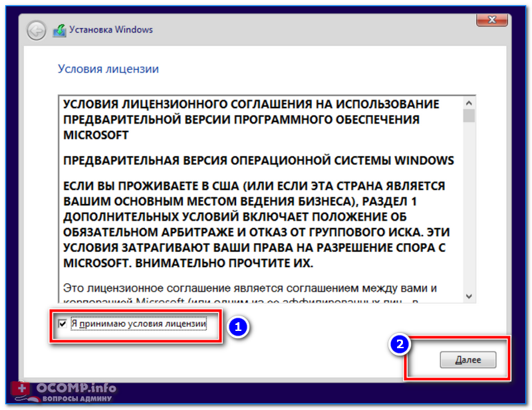Click the scrollbar down arrow in license box
The width and height of the screenshot is (532, 410).
[x=469, y=296]
